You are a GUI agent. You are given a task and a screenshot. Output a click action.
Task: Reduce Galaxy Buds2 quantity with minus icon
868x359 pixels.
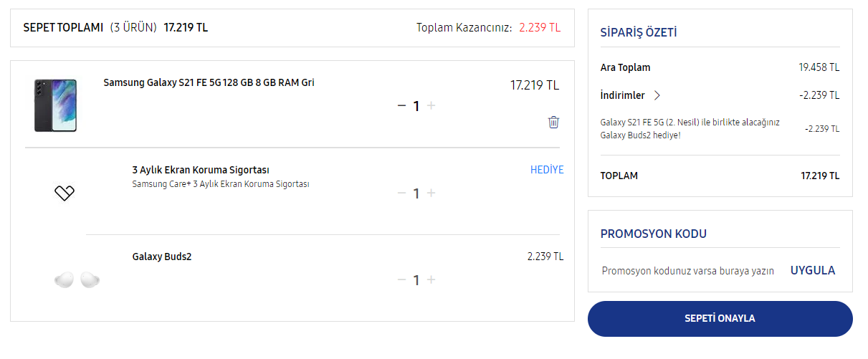click(401, 280)
